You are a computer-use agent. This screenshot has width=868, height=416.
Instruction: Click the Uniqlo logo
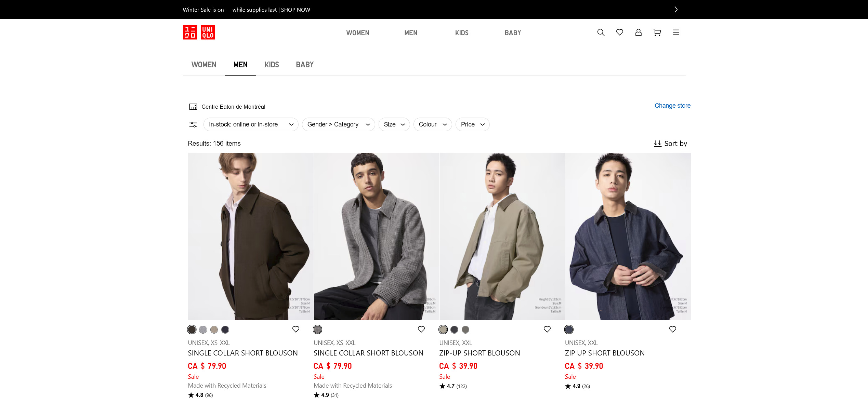pos(199,32)
